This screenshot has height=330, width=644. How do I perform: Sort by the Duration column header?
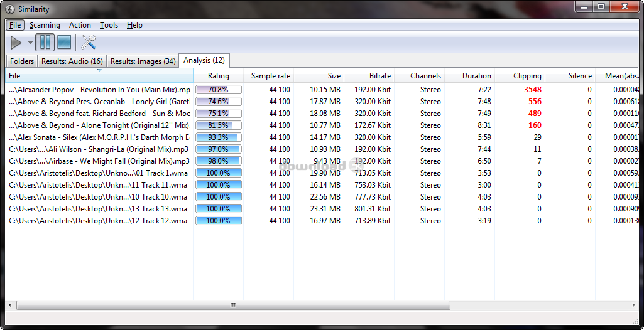470,76
